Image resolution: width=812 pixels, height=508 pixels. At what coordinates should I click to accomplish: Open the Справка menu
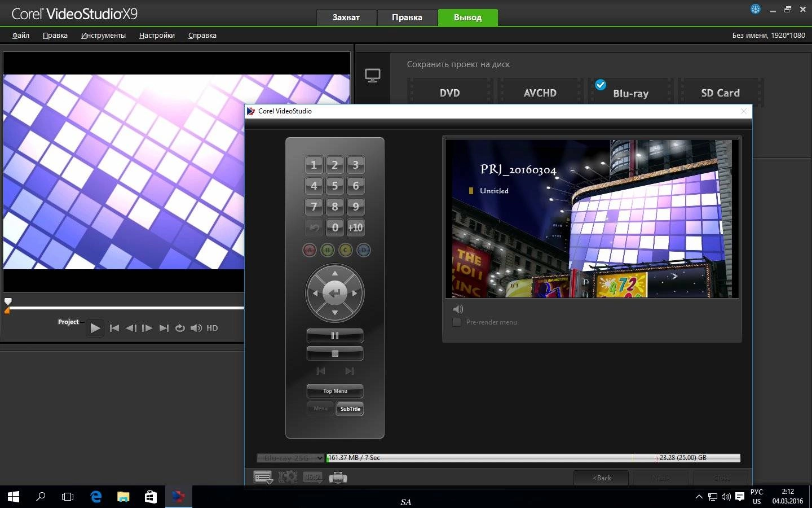[x=202, y=35]
